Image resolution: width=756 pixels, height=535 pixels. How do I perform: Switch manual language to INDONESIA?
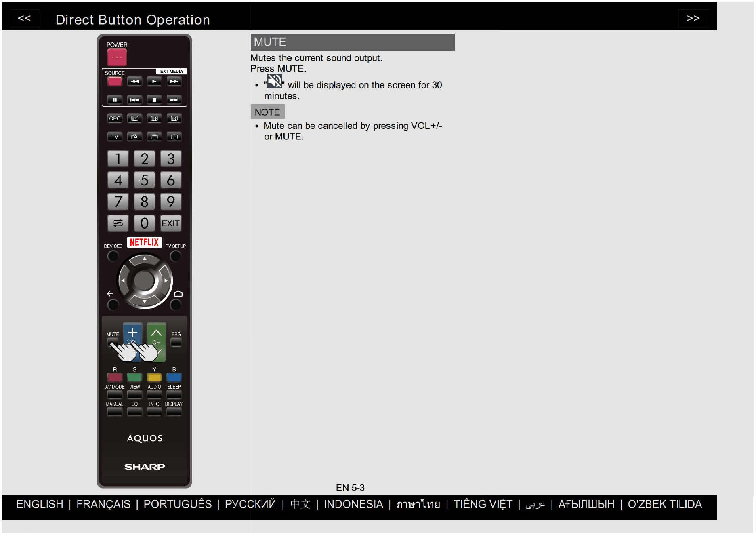click(x=353, y=504)
